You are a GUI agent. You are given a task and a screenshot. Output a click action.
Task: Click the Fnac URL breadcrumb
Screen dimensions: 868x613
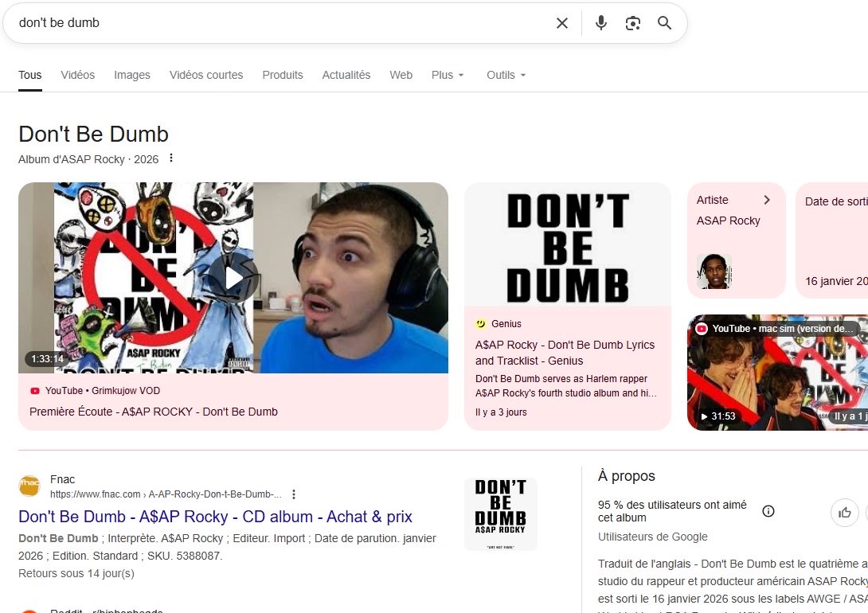point(166,494)
